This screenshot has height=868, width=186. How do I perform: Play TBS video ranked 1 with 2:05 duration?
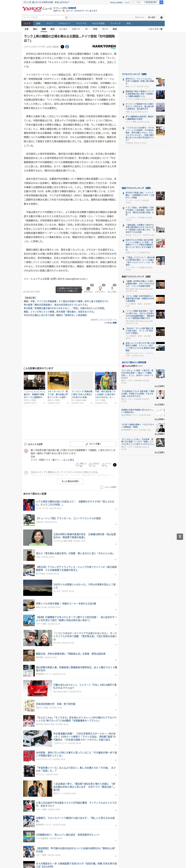coord(160,284)
